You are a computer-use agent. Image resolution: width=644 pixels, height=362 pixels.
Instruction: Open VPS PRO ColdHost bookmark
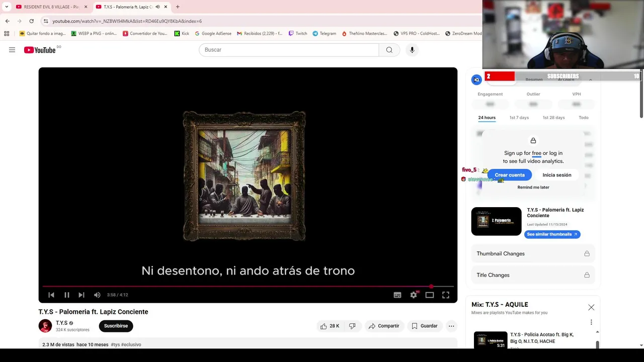tap(417, 34)
